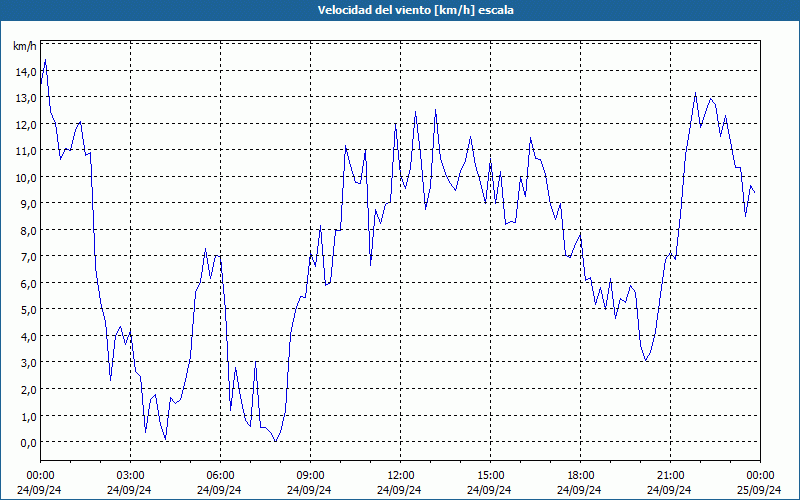800x500 pixels.
Task: Click the '13,0' y-axis value
Action: [x=26, y=98]
